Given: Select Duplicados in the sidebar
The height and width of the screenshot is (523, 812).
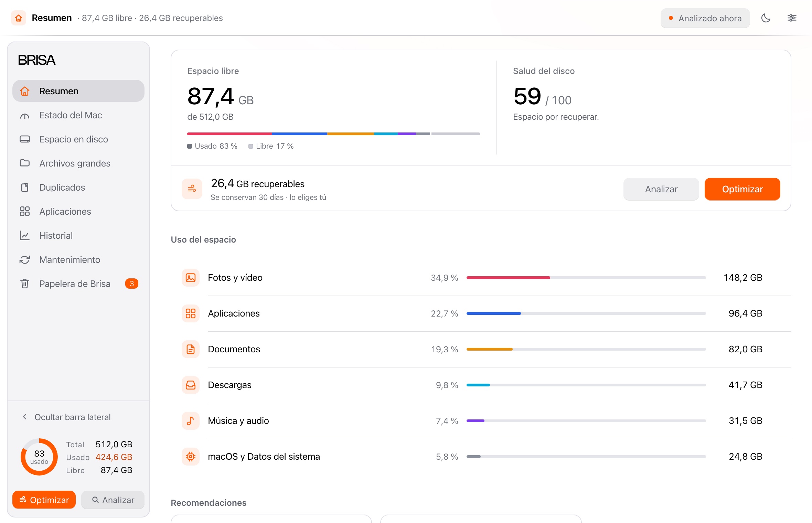Looking at the screenshot, I should pos(78,188).
